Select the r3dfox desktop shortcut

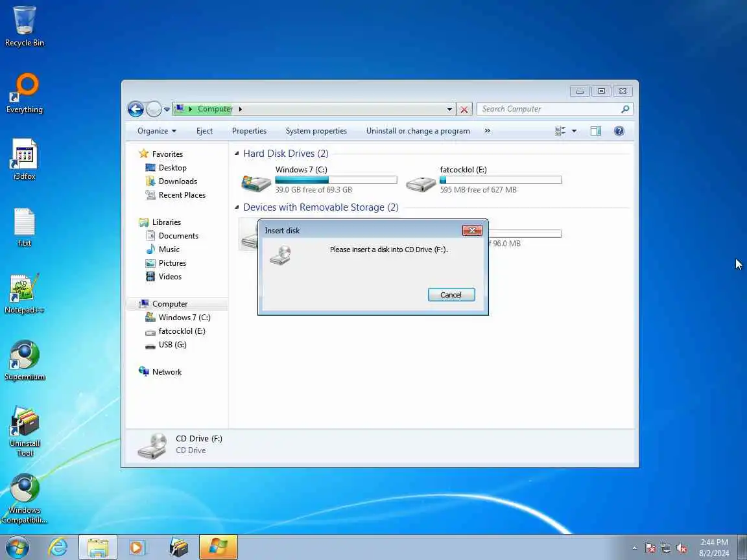pyautogui.click(x=24, y=159)
